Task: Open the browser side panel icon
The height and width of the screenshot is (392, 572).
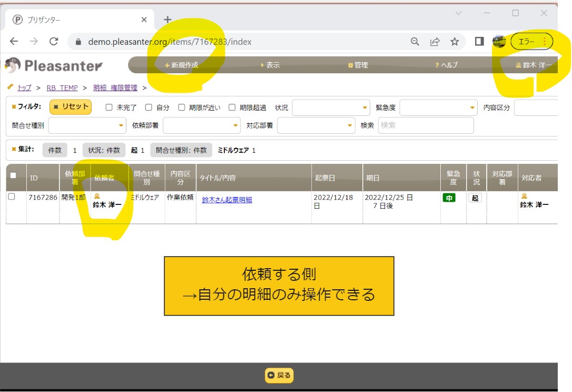Action: point(479,41)
